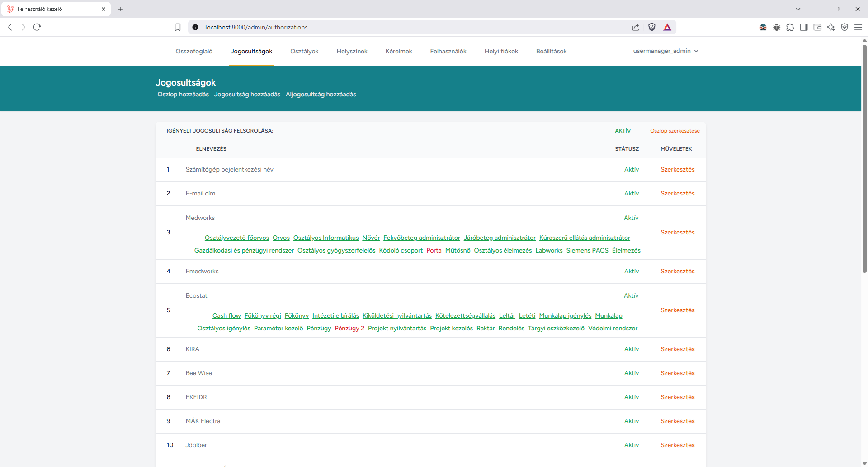868x467 pixels.
Task: Click the share page icon
Action: click(x=636, y=27)
